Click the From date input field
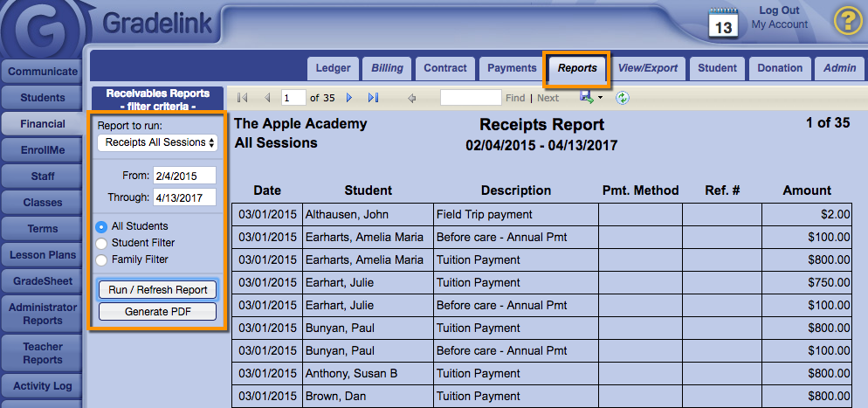Screen dimensions: 868x408 click(x=183, y=176)
